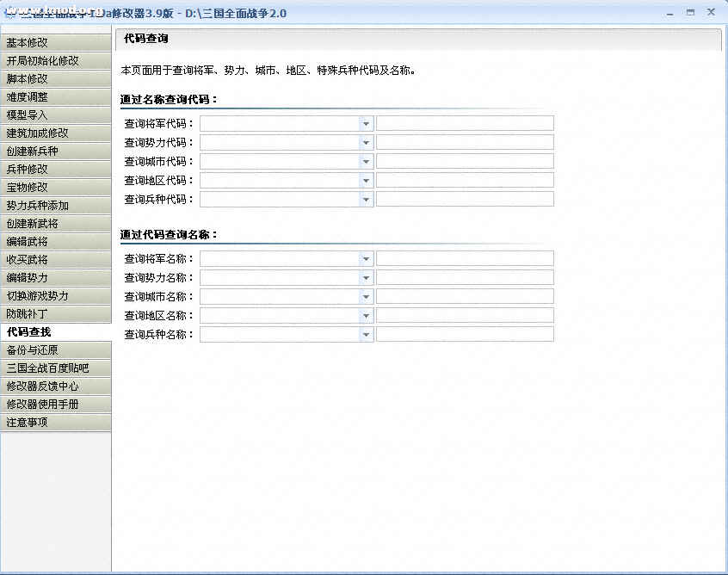
Task: Click the 查询兵种名称 result text field
Action: click(x=465, y=335)
